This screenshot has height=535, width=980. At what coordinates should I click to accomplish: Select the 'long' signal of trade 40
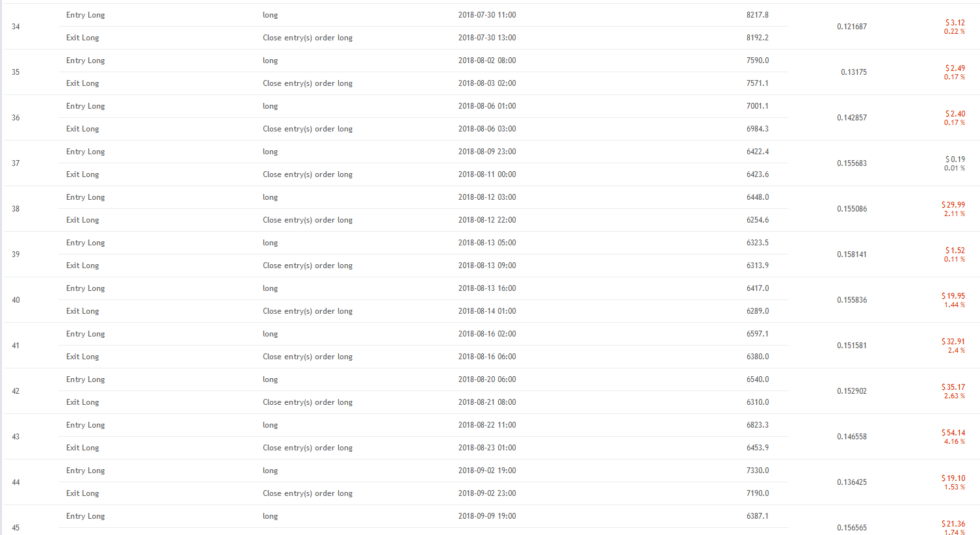(x=270, y=288)
